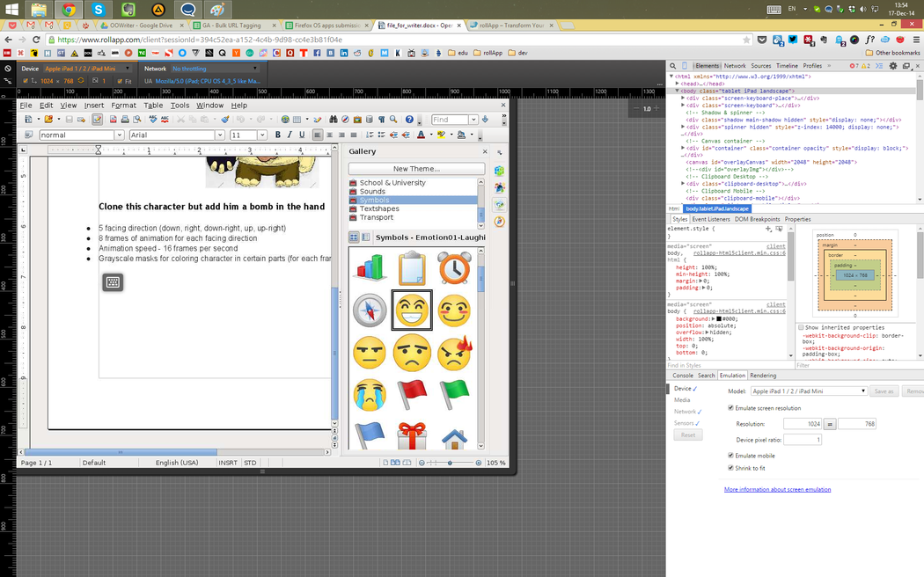
Task: Click the on-screen keyboard icon
Action: point(112,282)
